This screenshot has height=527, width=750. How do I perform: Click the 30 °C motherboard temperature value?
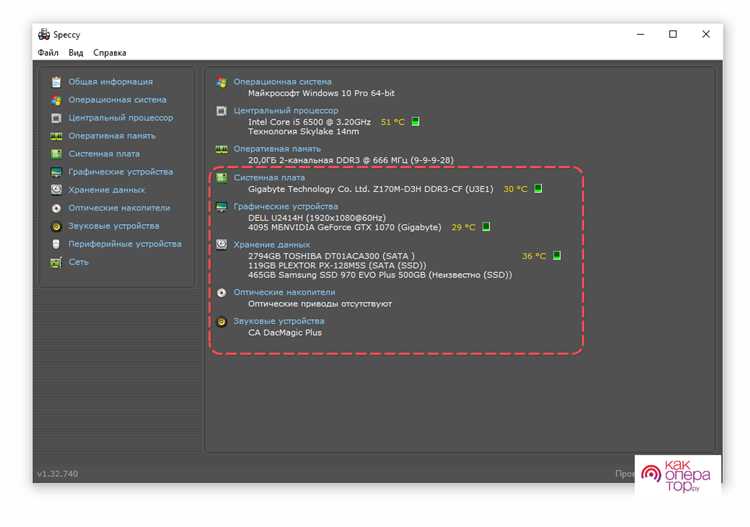(515, 189)
